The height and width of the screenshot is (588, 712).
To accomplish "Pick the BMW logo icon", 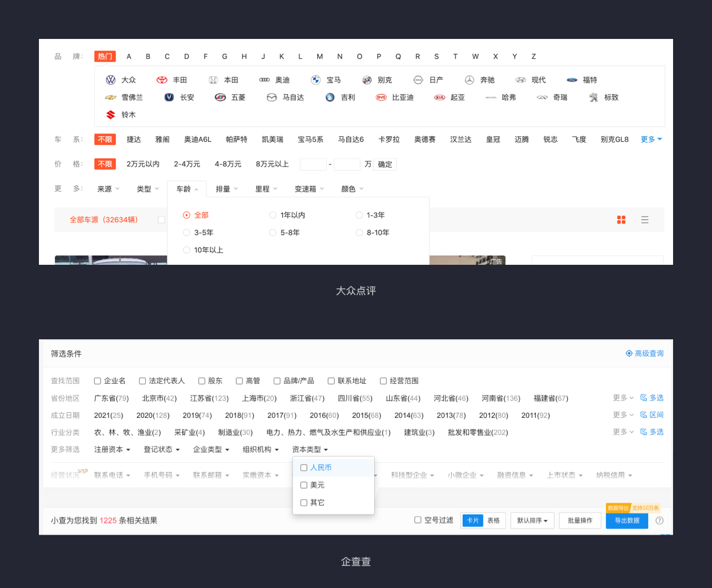I will click(x=315, y=80).
